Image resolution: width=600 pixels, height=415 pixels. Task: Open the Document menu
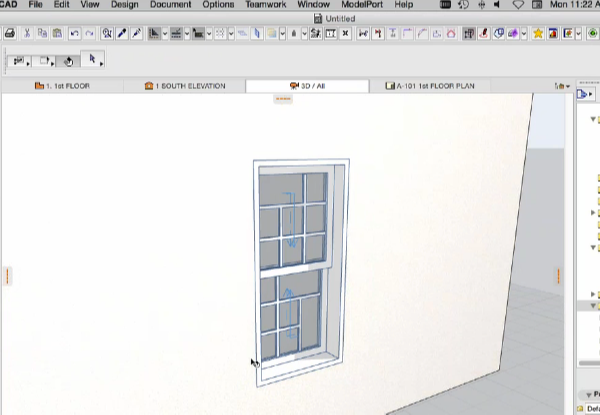pyautogui.click(x=170, y=5)
